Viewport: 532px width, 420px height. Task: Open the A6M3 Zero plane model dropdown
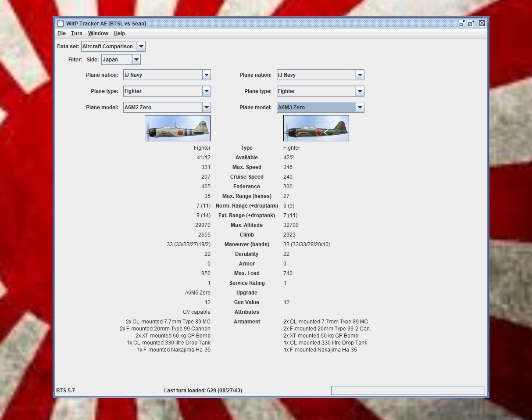360,108
